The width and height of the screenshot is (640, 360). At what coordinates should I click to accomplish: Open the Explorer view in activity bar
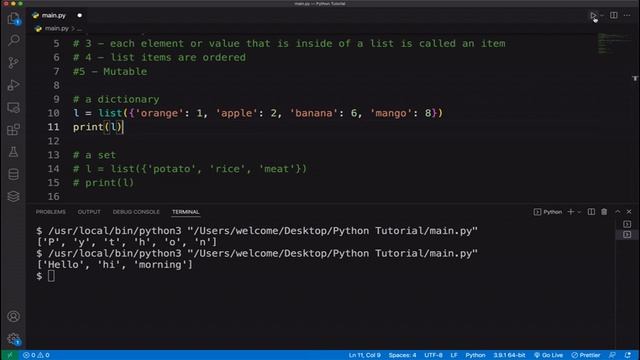(x=13, y=18)
